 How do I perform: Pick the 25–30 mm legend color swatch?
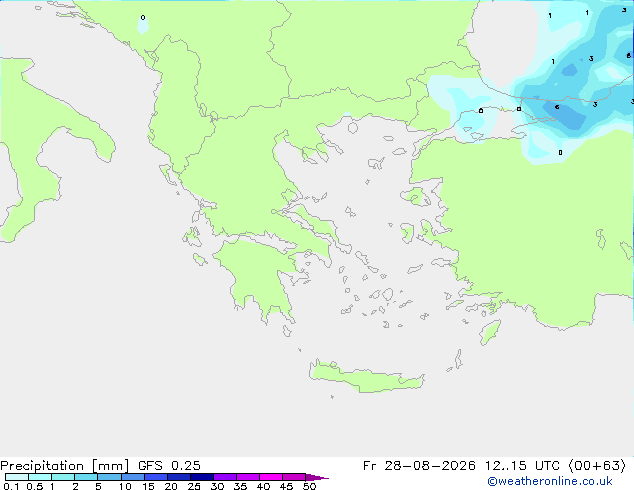coord(202,477)
